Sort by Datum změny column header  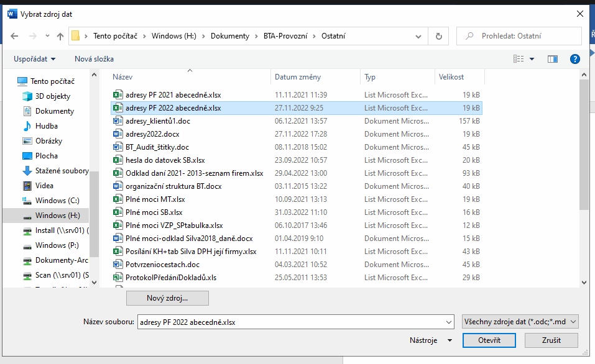tap(298, 77)
